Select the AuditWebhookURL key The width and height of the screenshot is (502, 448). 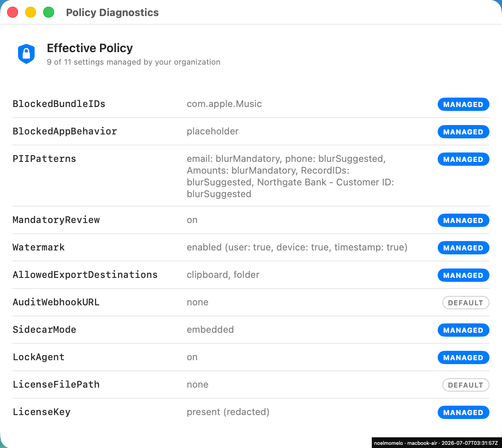56,302
